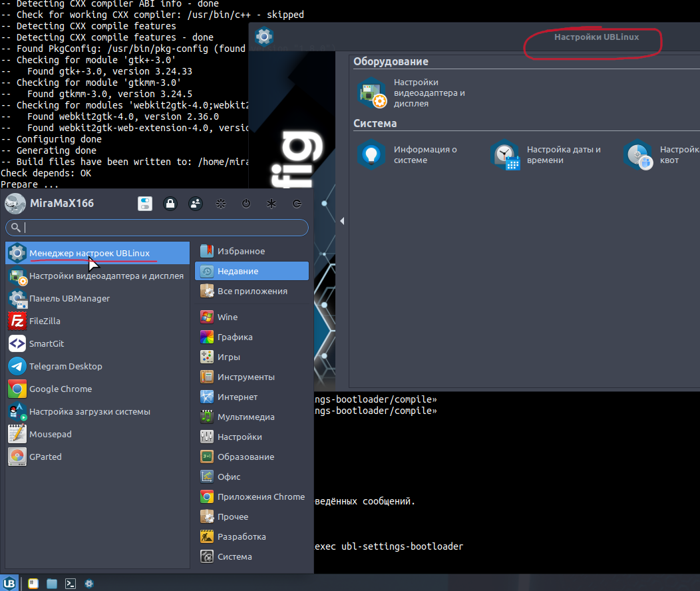
Task: Click the 'Configuring done' terminal line
Action: (51, 139)
